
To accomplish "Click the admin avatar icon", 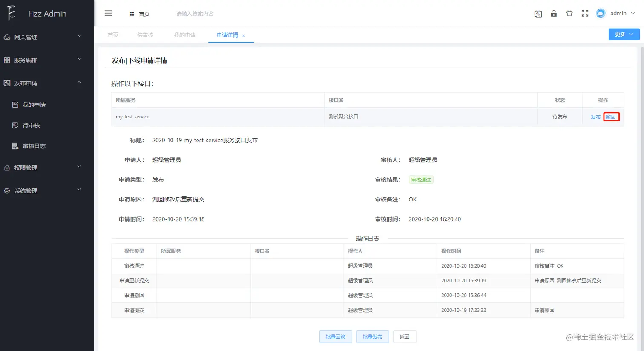I will click(x=601, y=14).
